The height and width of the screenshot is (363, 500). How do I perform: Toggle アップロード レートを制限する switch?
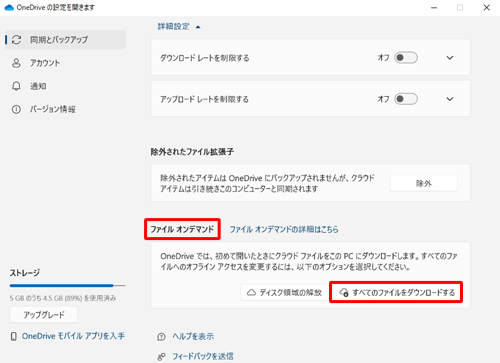pyautogui.click(x=406, y=99)
